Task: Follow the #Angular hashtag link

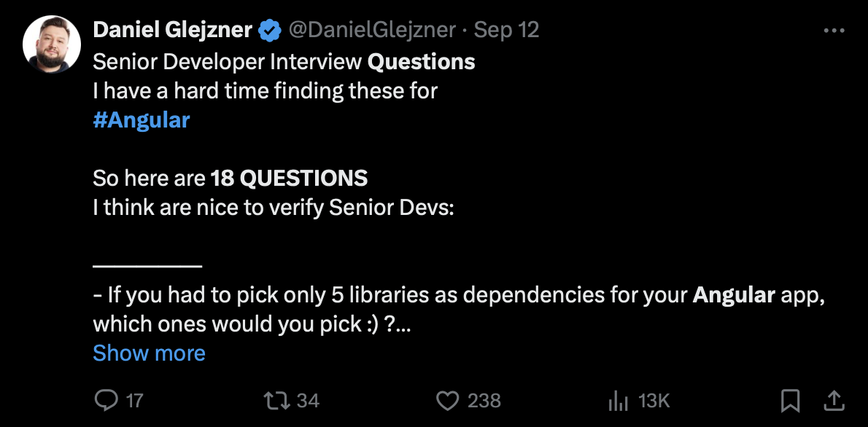Action: point(142,120)
